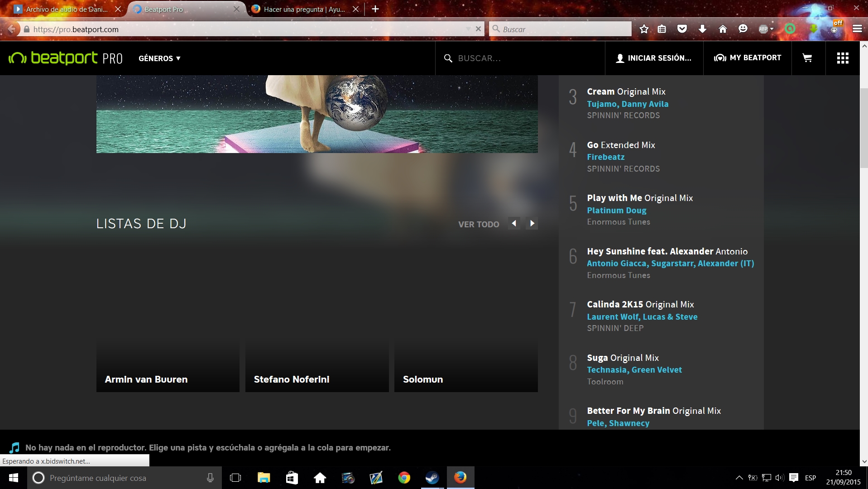The height and width of the screenshot is (489, 868).
Task: Save the page to Pocket
Action: point(682,29)
